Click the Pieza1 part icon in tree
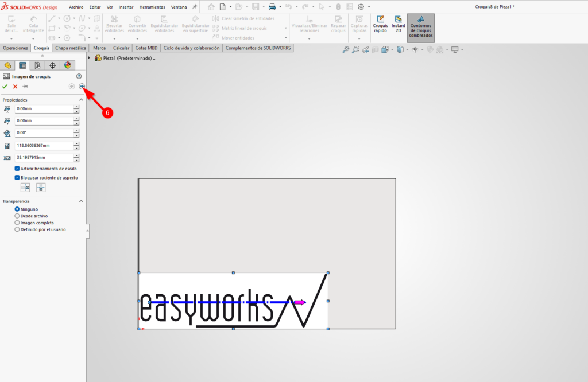Screen dimensions: 588x382 [98, 58]
